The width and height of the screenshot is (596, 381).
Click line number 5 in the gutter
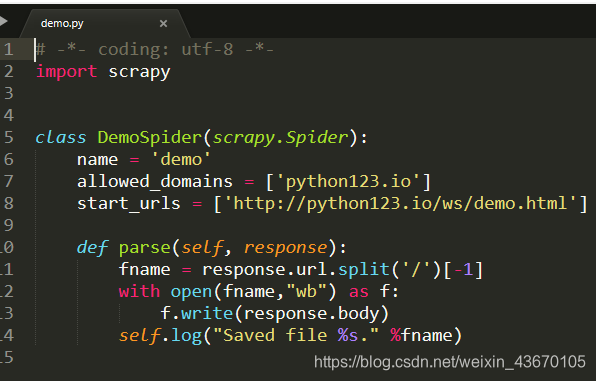point(9,137)
